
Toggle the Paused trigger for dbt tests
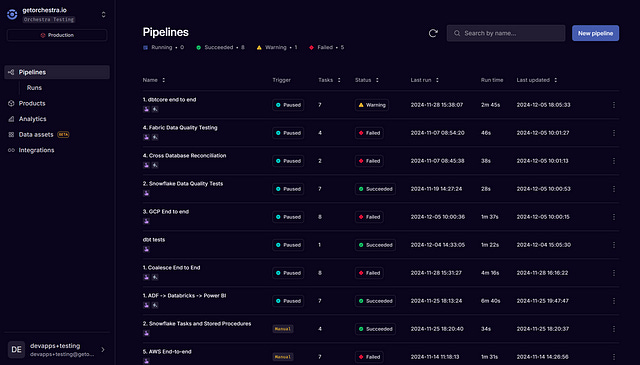(288, 245)
